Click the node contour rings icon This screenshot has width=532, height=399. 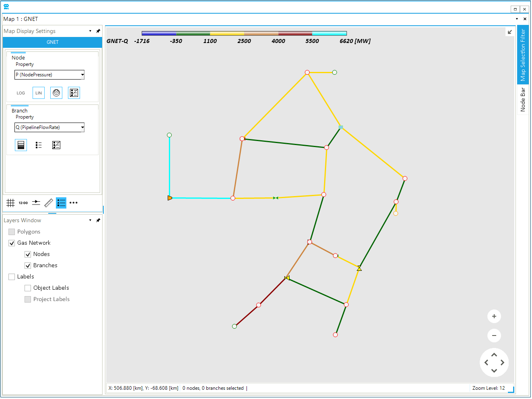pos(56,93)
